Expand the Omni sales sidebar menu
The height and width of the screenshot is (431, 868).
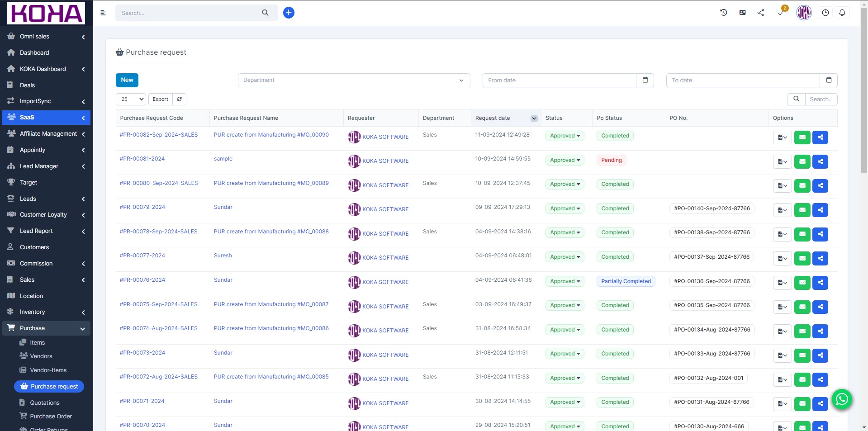tap(46, 36)
